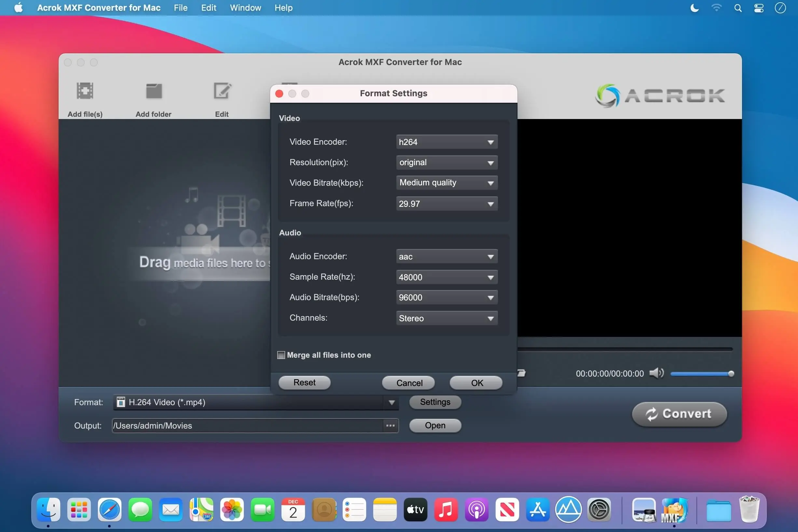The width and height of the screenshot is (798, 532).
Task: Open the Format H.264 Video dropdown
Action: tap(255, 402)
